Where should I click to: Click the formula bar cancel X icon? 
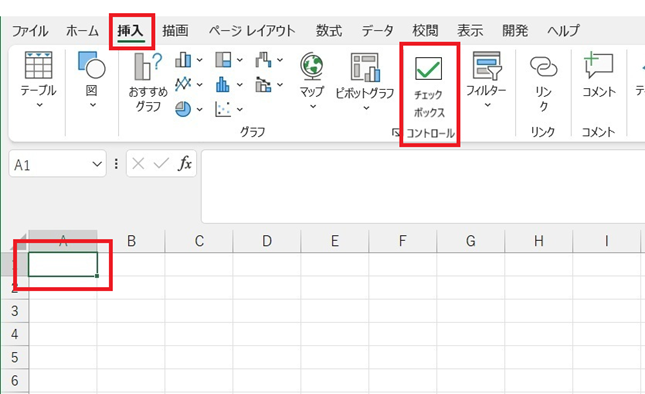click(138, 164)
